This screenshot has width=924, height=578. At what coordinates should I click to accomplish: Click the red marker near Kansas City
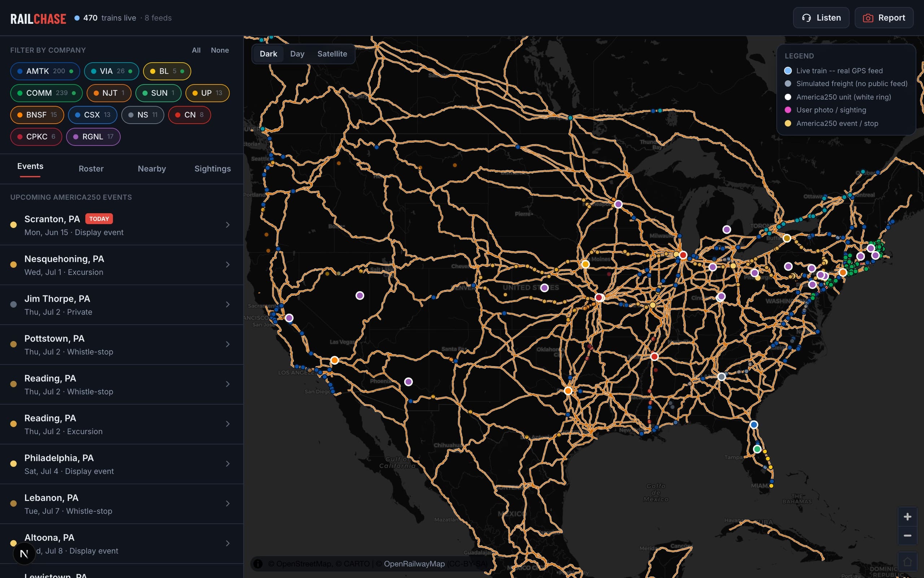click(x=599, y=297)
